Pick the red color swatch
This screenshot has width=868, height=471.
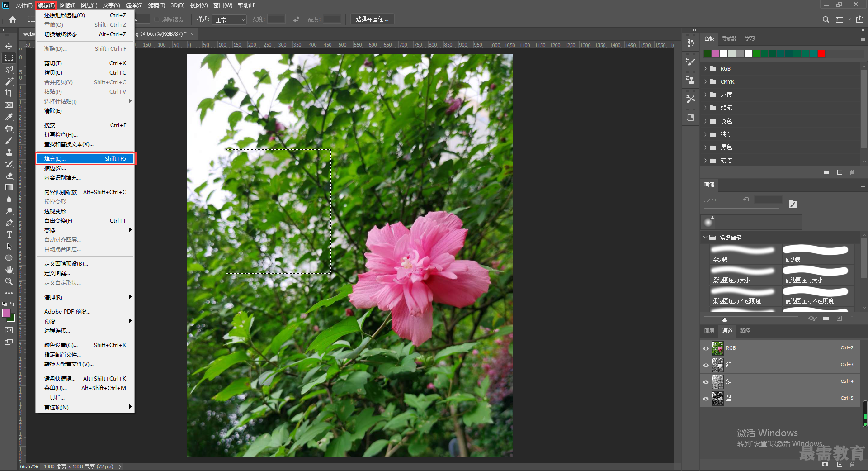(x=821, y=54)
